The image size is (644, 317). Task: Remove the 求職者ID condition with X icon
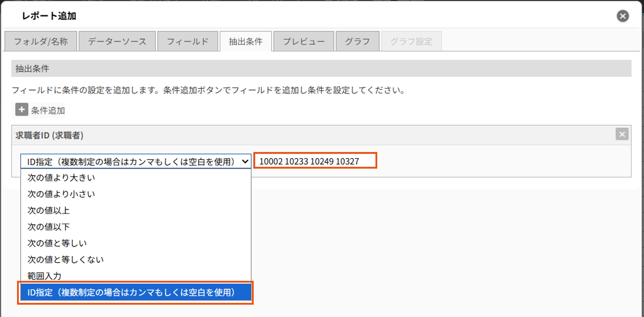[x=622, y=134]
